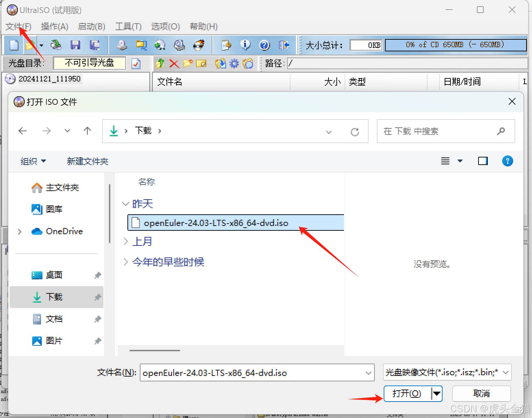
Task: Expand the 上月 file group
Action: pos(126,242)
